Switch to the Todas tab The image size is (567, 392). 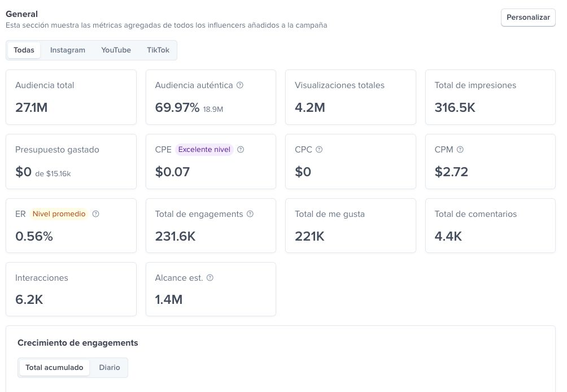click(24, 50)
